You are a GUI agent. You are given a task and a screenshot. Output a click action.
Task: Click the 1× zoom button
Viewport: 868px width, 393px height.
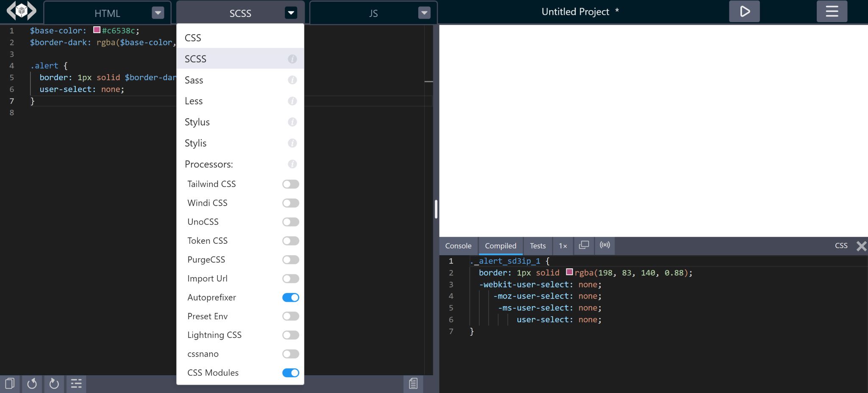pyautogui.click(x=562, y=246)
